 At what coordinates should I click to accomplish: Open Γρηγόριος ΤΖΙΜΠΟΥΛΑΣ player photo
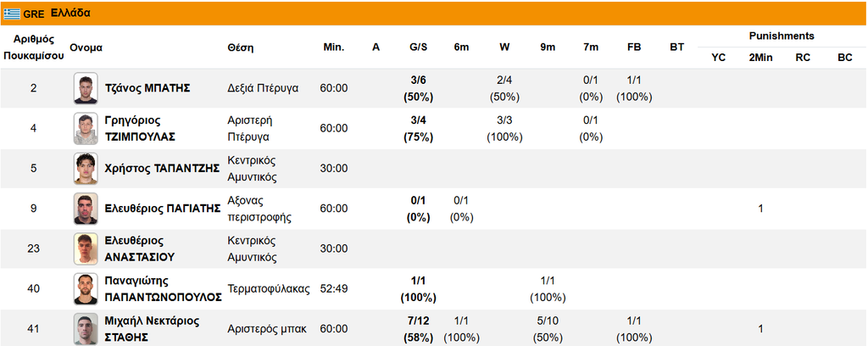86,128
